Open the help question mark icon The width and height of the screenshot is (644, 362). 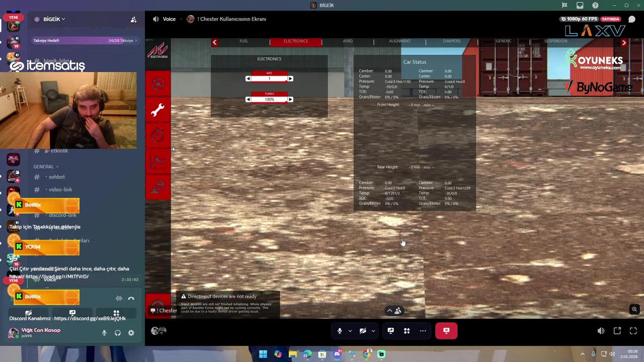[x=595, y=6]
